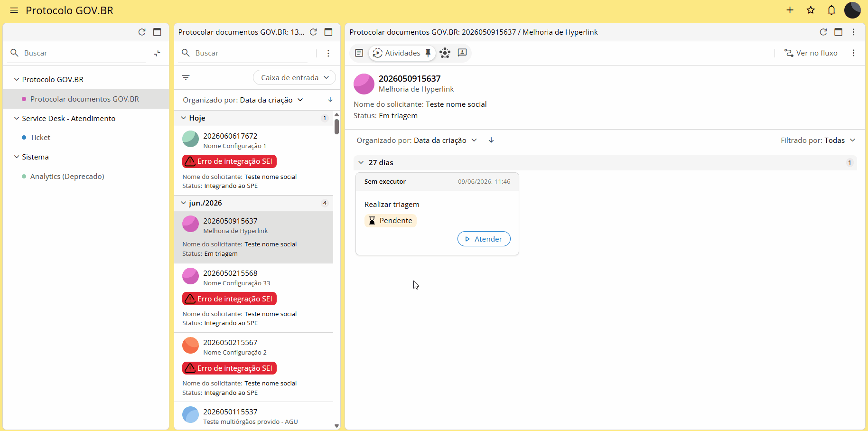Click Ver no fluxo link
This screenshot has width=868, height=431.
pyautogui.click(x=811, y=53)
